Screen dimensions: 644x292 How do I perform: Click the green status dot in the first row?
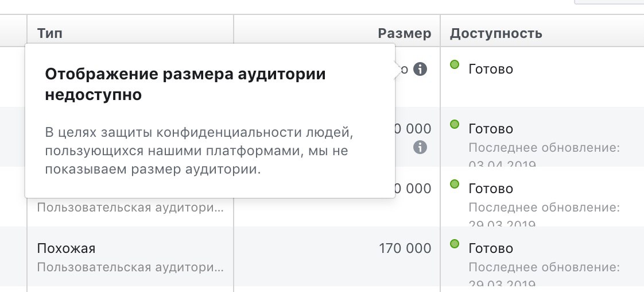(x=454, y=64)
